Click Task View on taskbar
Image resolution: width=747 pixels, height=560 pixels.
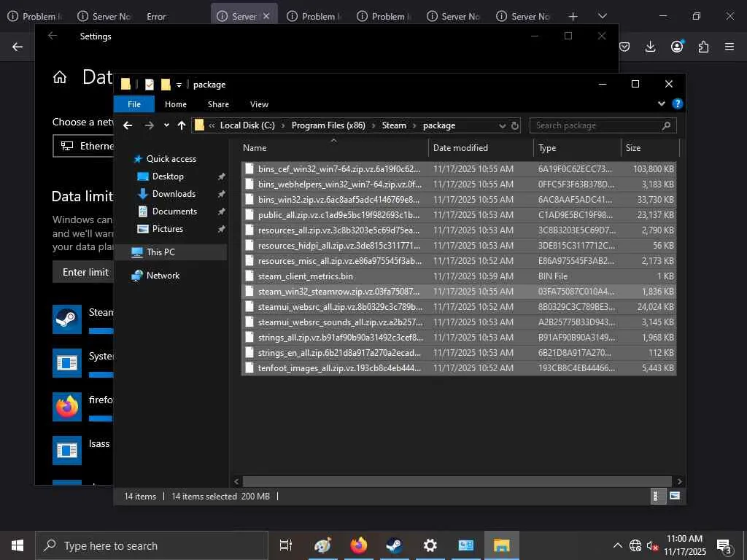(285, 545)
